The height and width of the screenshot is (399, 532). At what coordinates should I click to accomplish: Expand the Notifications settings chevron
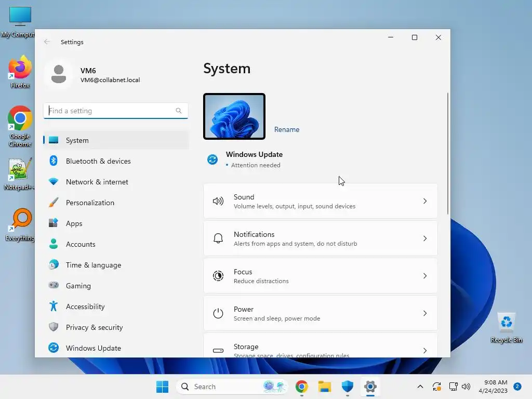pos(425,238)
